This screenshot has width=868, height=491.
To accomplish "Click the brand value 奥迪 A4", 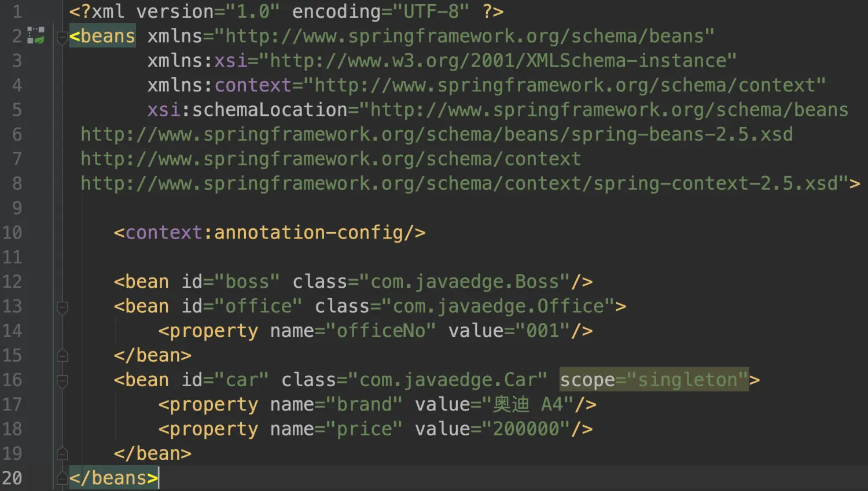I will tap(528, 404).
